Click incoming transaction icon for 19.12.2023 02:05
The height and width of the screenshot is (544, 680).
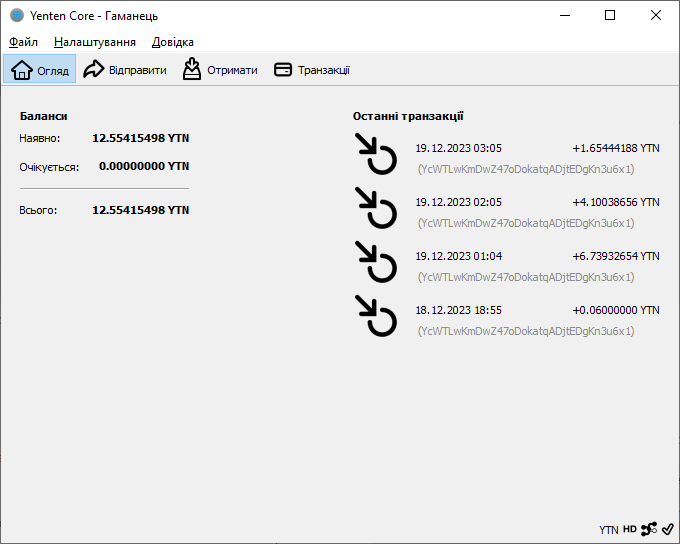click(x=376, y=208)
